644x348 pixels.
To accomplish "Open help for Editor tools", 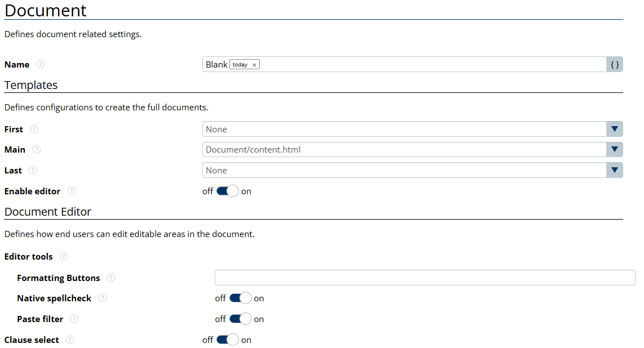I will [64, 256].
